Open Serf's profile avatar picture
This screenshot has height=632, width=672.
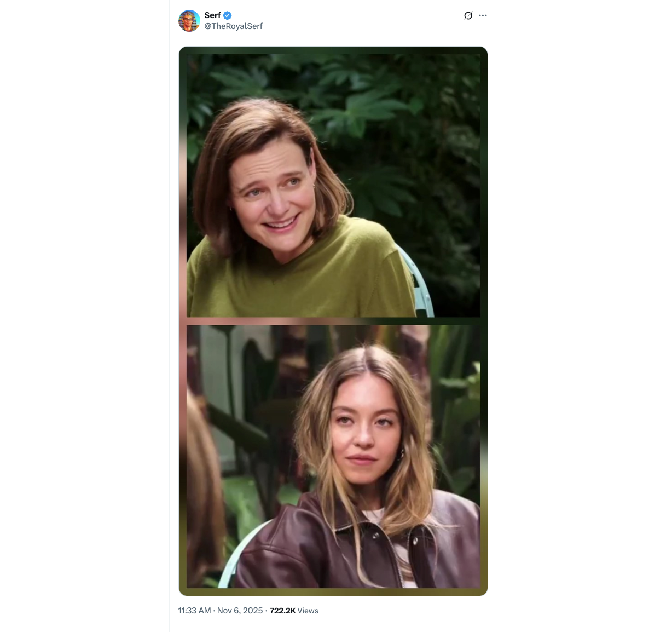click(189, 21)
